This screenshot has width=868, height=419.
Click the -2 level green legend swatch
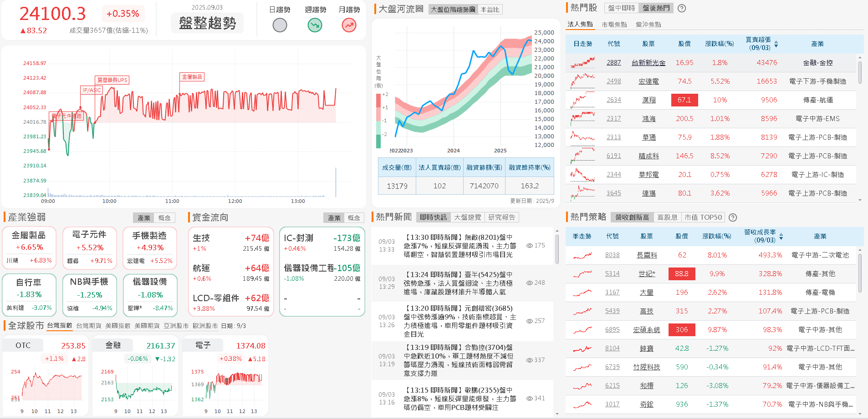point(378,141)
